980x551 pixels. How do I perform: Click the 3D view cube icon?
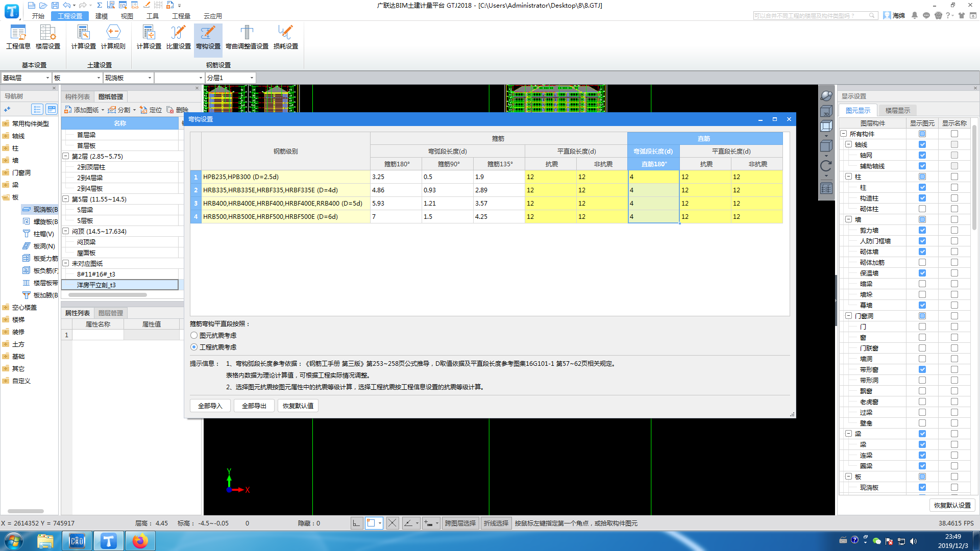coord(826,111)
